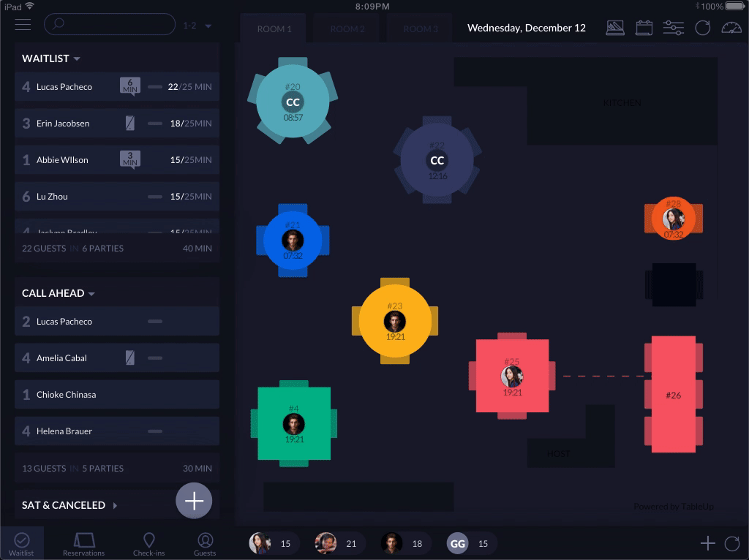Click the Bluetooth status icon
749x560 pixels.
(x=697, y=6)
